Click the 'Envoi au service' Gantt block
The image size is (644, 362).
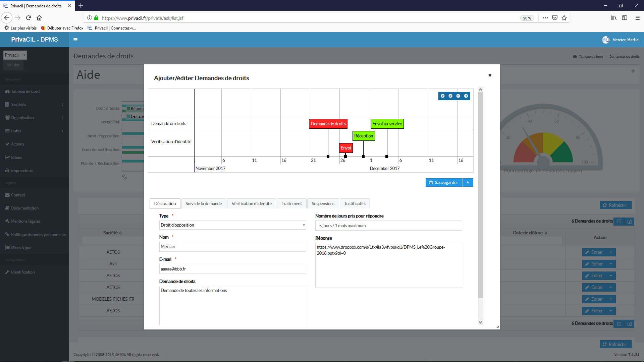(387, 123)
